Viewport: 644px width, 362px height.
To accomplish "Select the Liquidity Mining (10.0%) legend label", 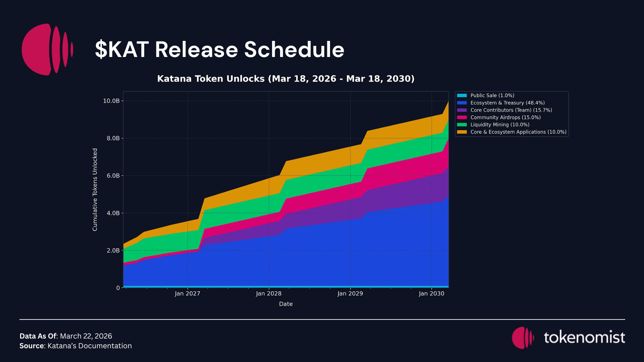I will point(500,125).
